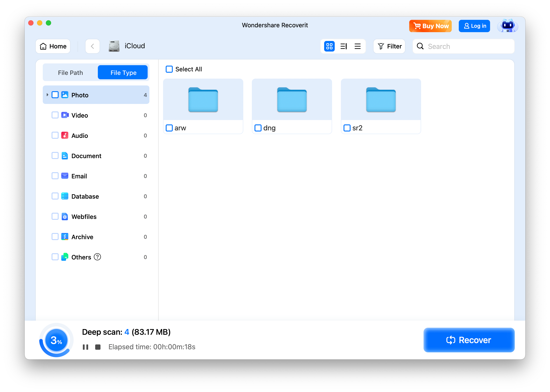550x392 pixels.
Task: Go to the Home screen
Action: (x=53, y=46)
